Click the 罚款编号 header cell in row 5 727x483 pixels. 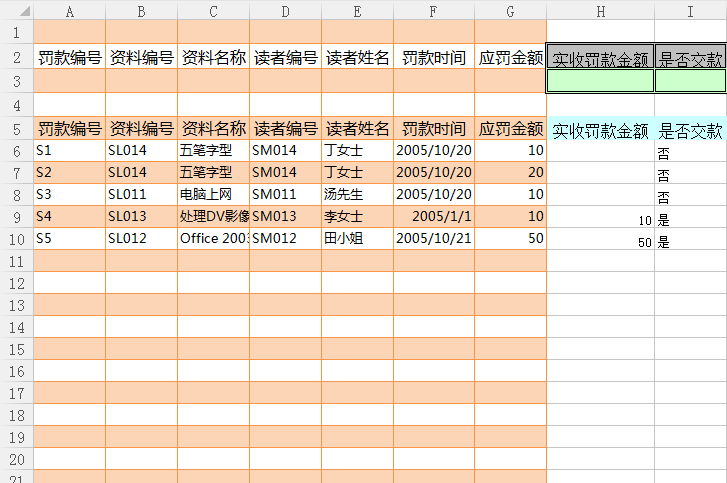click(69, 128)
